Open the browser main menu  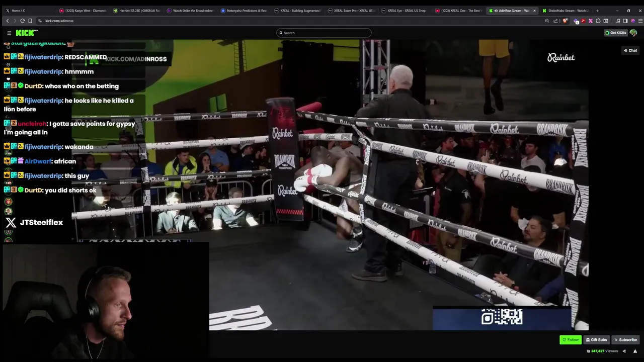(640, 21)
